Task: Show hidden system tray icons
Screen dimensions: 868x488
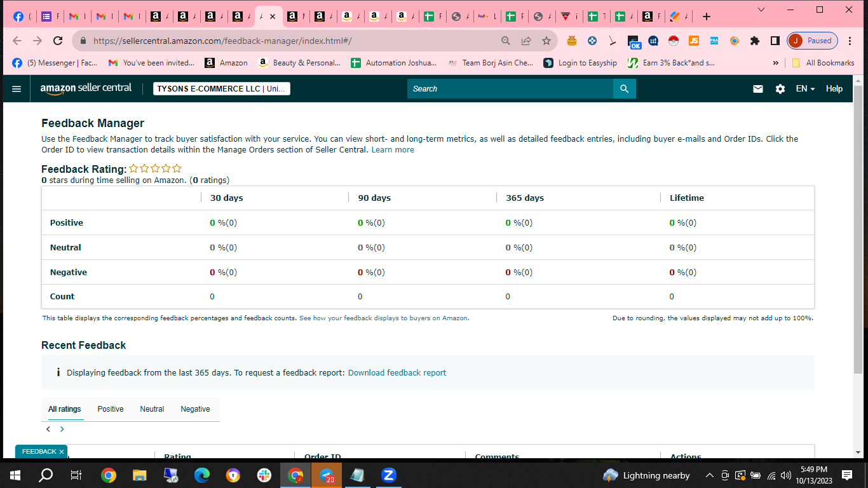Action: (709, 475)
